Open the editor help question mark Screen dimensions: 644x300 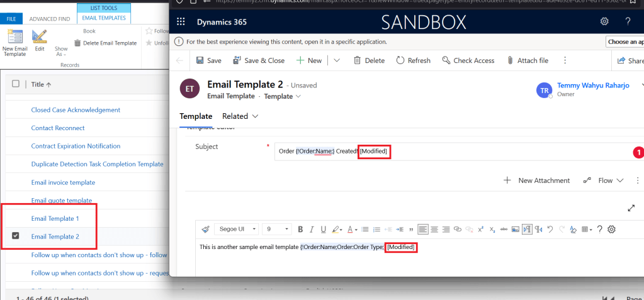coord(600,229)
